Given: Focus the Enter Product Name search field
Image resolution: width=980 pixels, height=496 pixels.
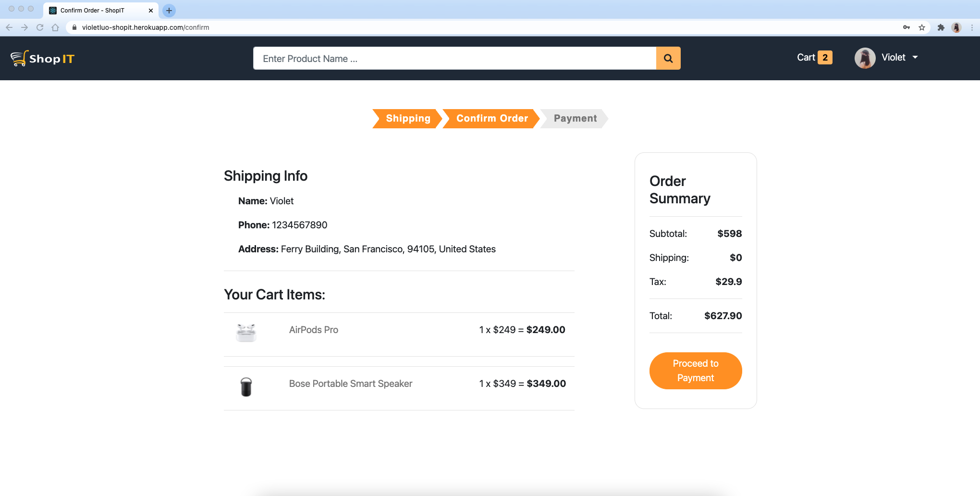Looking at the screenshot, I should tap(454, 58).
